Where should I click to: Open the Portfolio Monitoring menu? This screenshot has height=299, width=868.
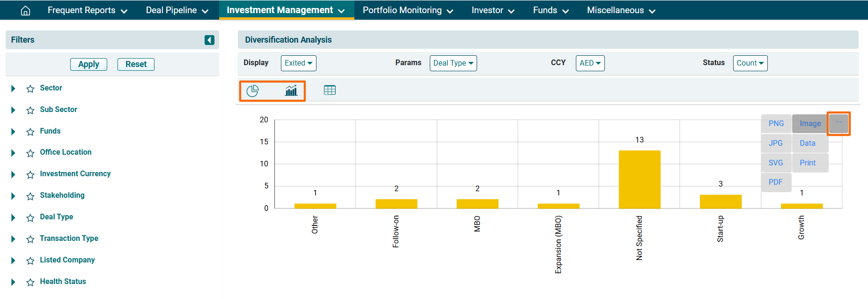click(x=407, y=10)
